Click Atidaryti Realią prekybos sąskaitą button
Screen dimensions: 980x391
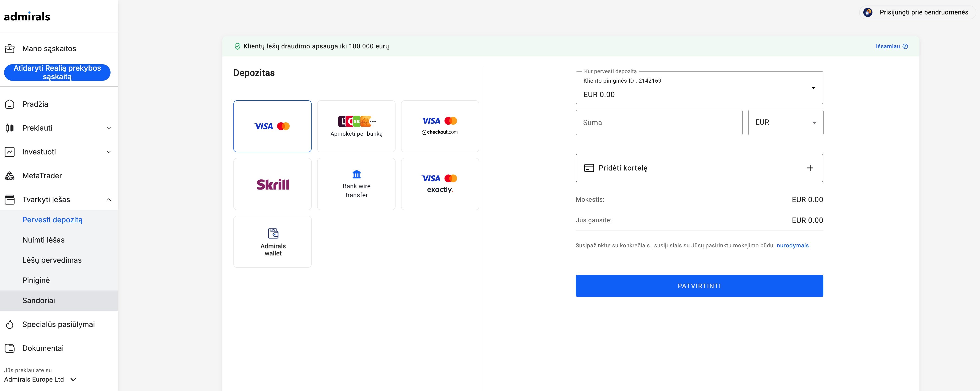(57, 72)
